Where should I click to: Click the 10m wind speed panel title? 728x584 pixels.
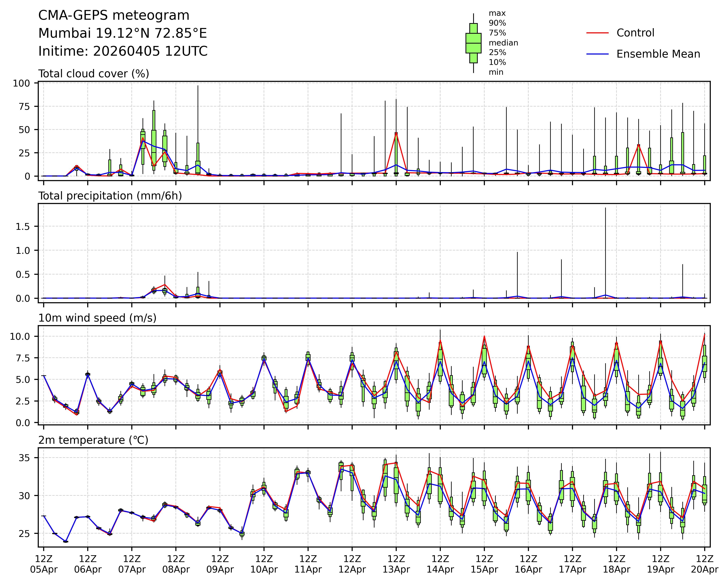pos(97,318)
